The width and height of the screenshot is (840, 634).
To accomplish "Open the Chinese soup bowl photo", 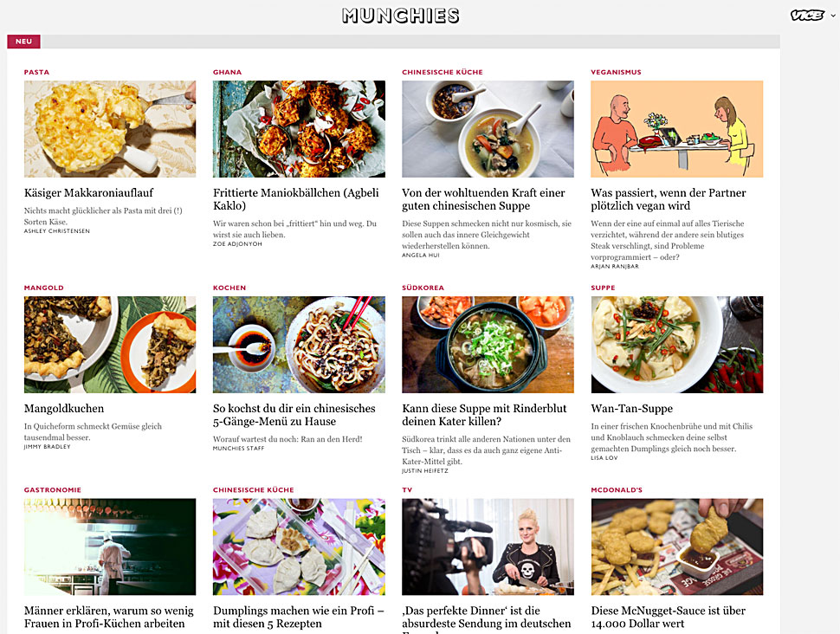I will click(x=488, y=129).
